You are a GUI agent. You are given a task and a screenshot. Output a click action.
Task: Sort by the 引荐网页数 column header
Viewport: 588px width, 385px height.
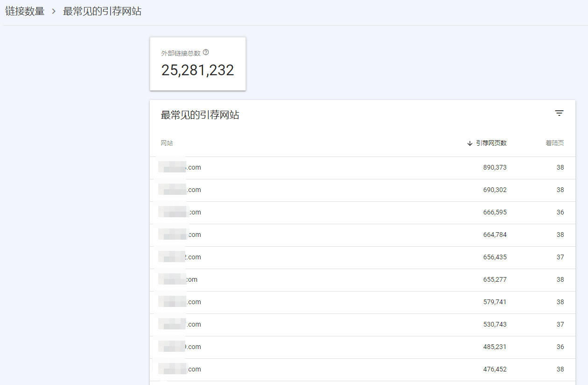[487, 143]
